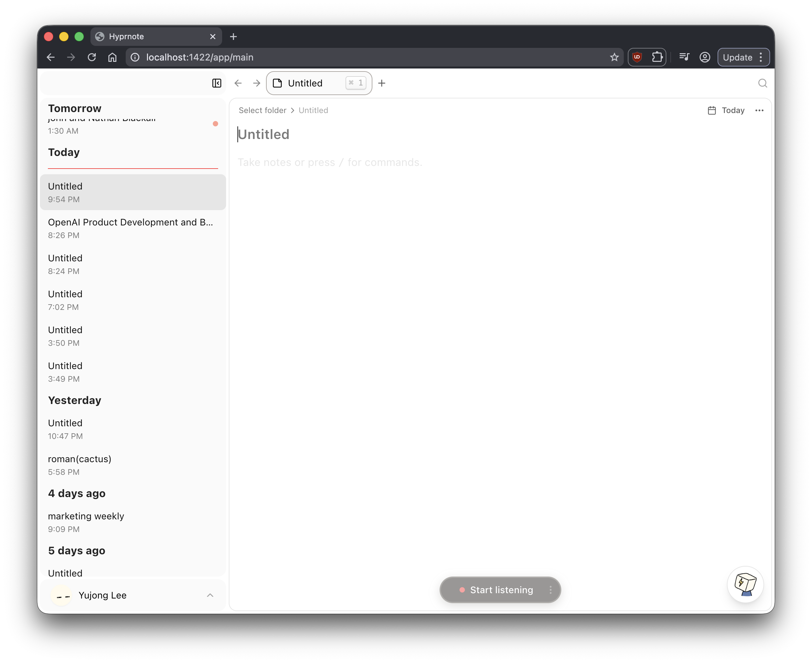The height and width of the screenshot is (663, 812).
Task: Click the Update browser button
Action: (737, 57)
